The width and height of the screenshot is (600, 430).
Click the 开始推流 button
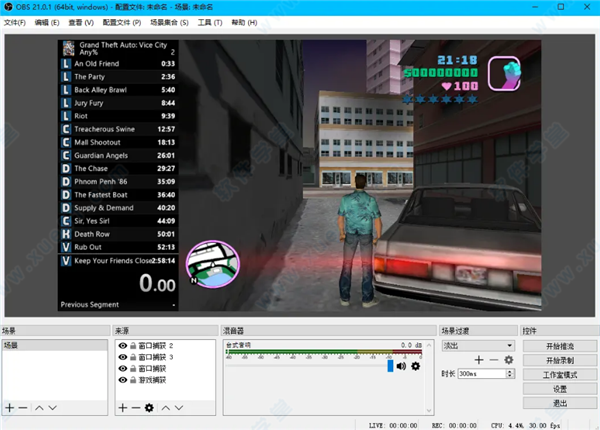559,346
